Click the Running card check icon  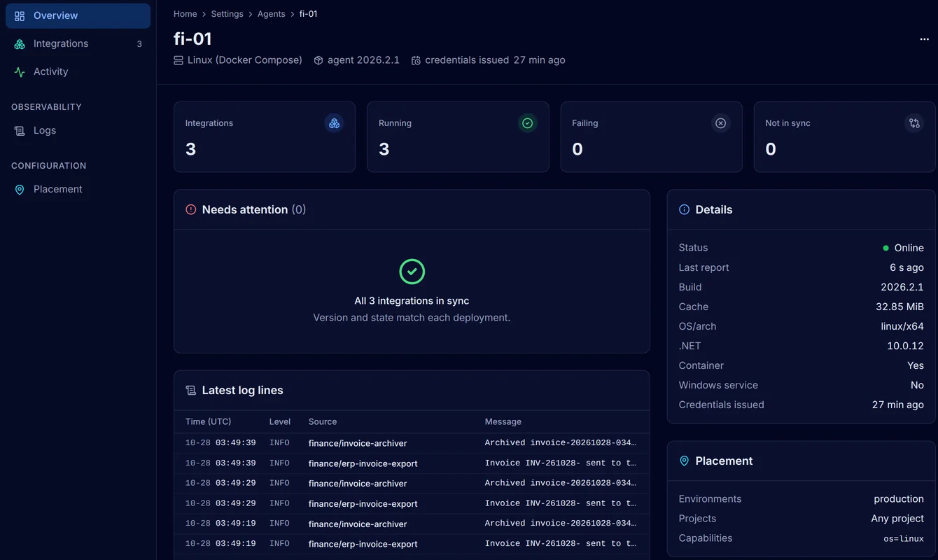click(528, 123)
